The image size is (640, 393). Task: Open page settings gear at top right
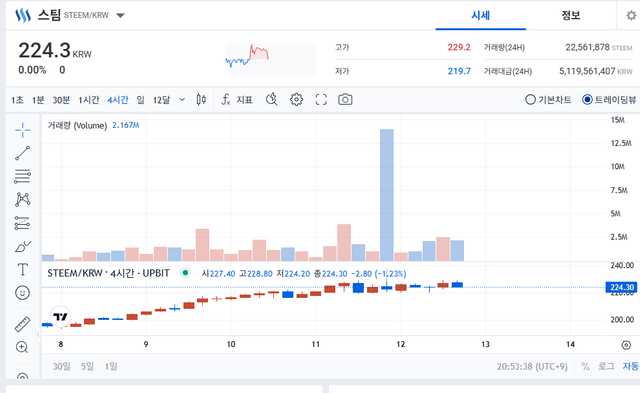(631, 16)
